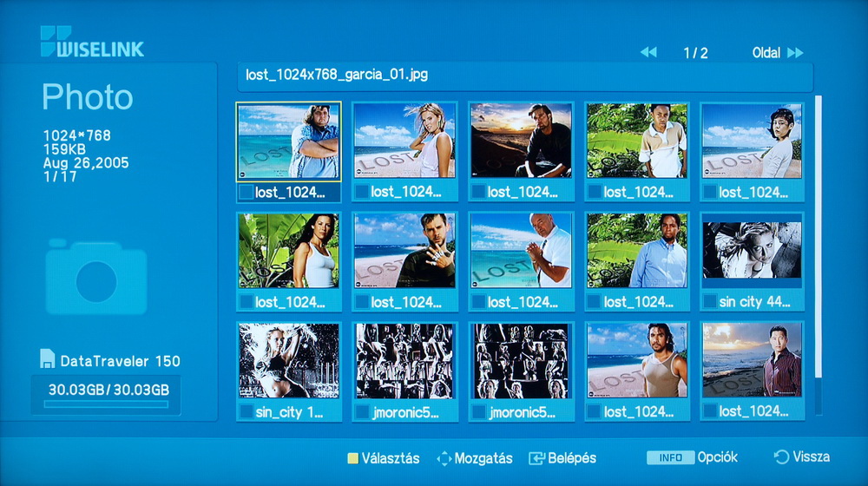Click the Mozgatás directional arrows icon
This screenshot has height=486, width=868.
click(444, 458)
